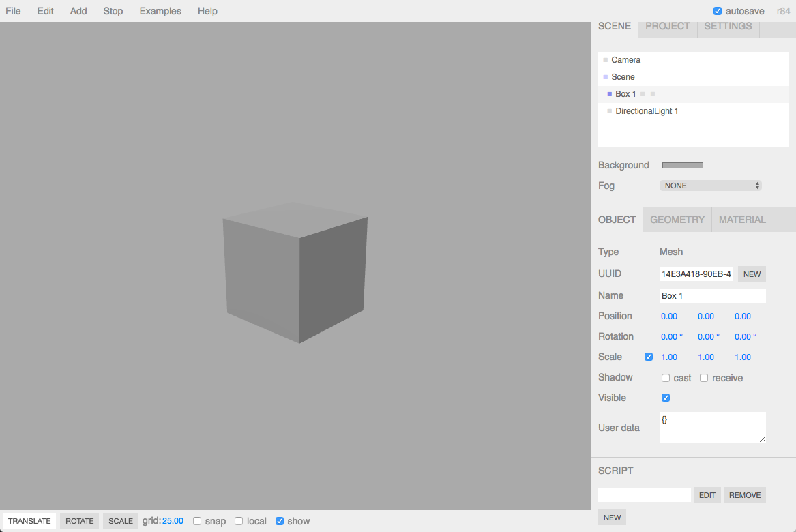The image size is (796, 532).
Task: Click the geometry icon next to Box 1
Action: tap(641, 93)
